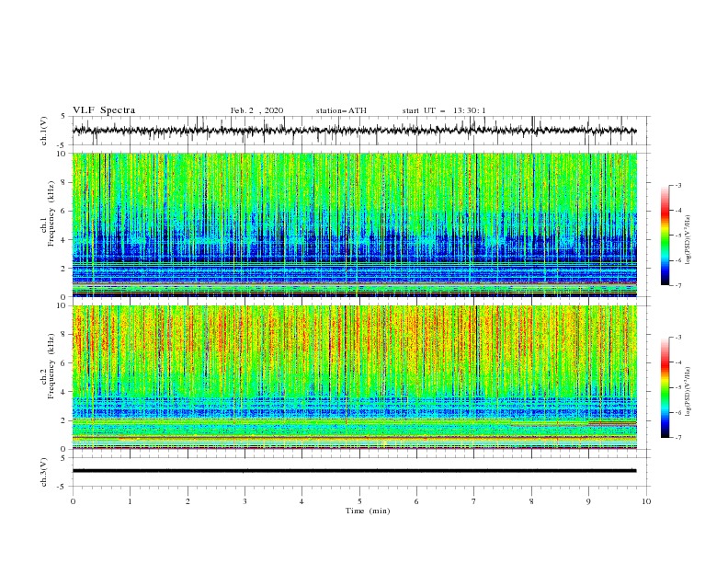Click the "-3" value on ch.1 color bar
Viewport: 728px width, 563px height.
click(677, 185)
